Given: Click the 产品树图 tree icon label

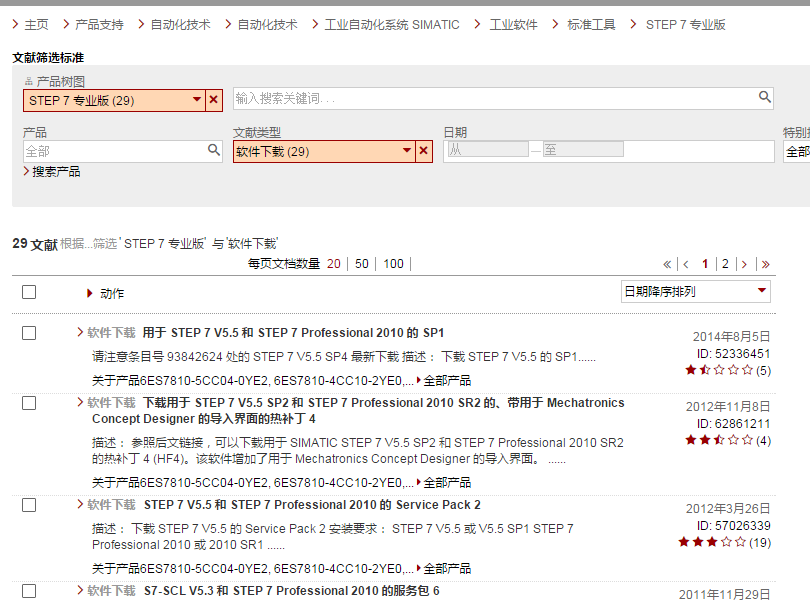Looking at the screenshot, I should click(x=55, y=82).
